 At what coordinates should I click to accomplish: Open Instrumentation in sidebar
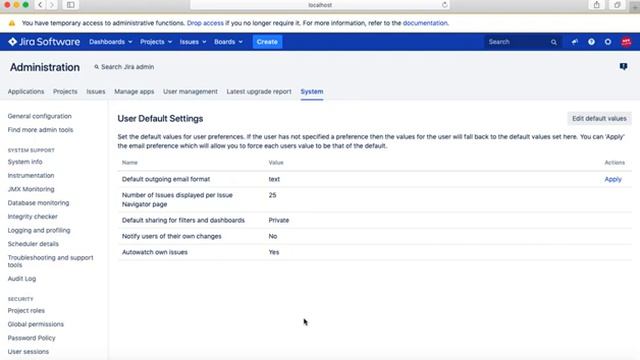(31, 176)
